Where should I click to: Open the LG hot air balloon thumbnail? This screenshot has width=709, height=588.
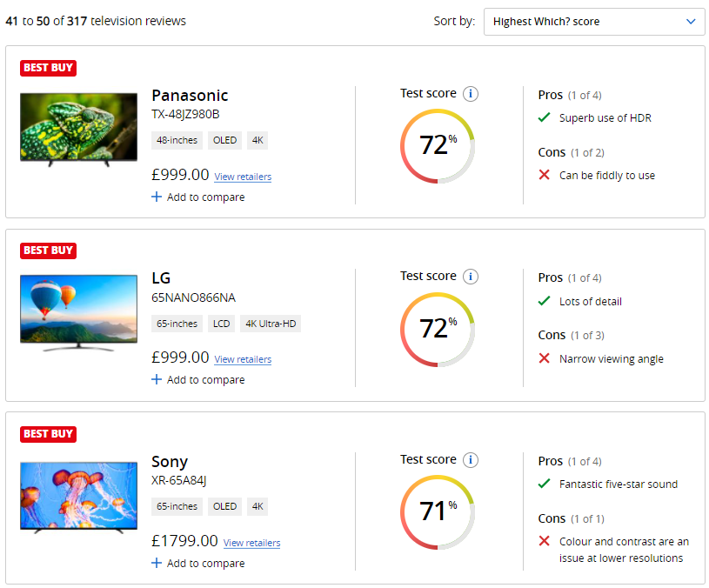coord(79,312)
